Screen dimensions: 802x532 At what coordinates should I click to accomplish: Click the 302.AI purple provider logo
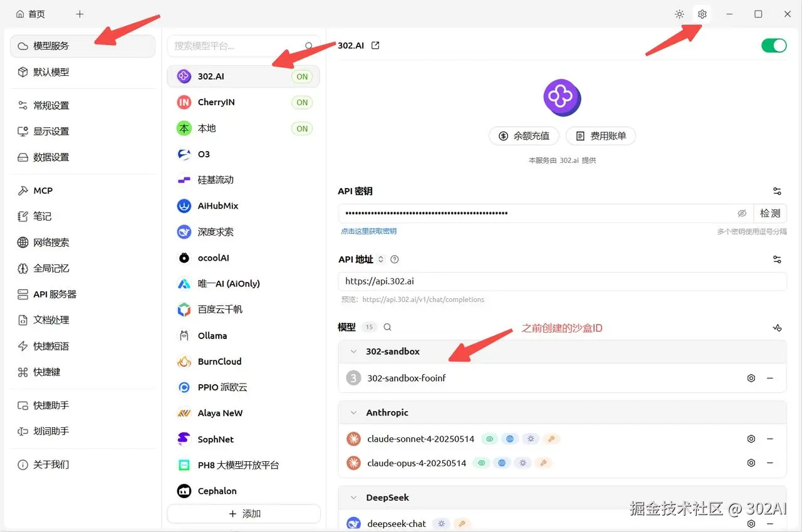point(562,98)
